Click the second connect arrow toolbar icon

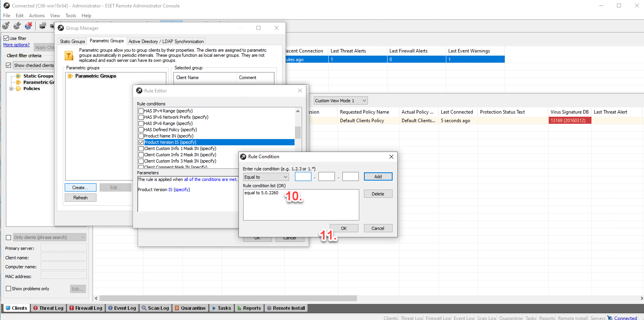click(x=17, y=26)
